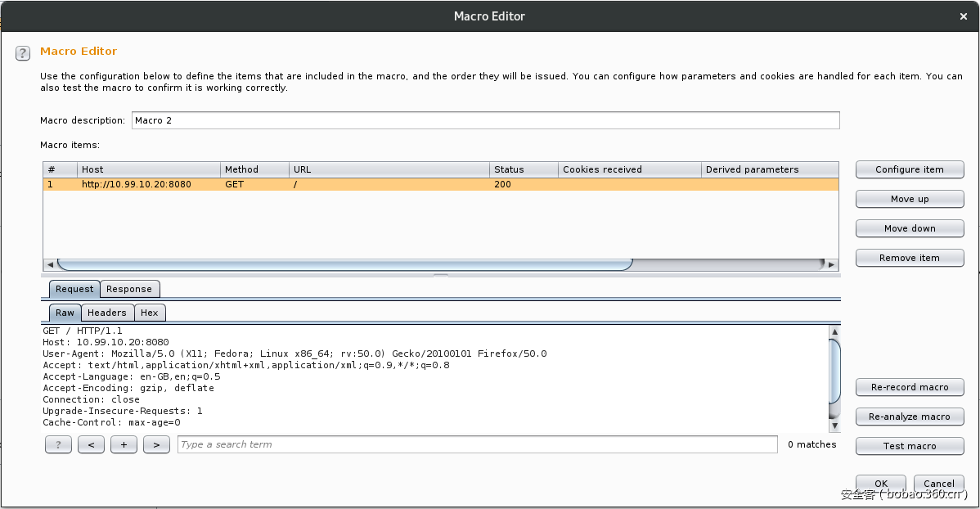Go to next search match arrow

pos(156,444)
